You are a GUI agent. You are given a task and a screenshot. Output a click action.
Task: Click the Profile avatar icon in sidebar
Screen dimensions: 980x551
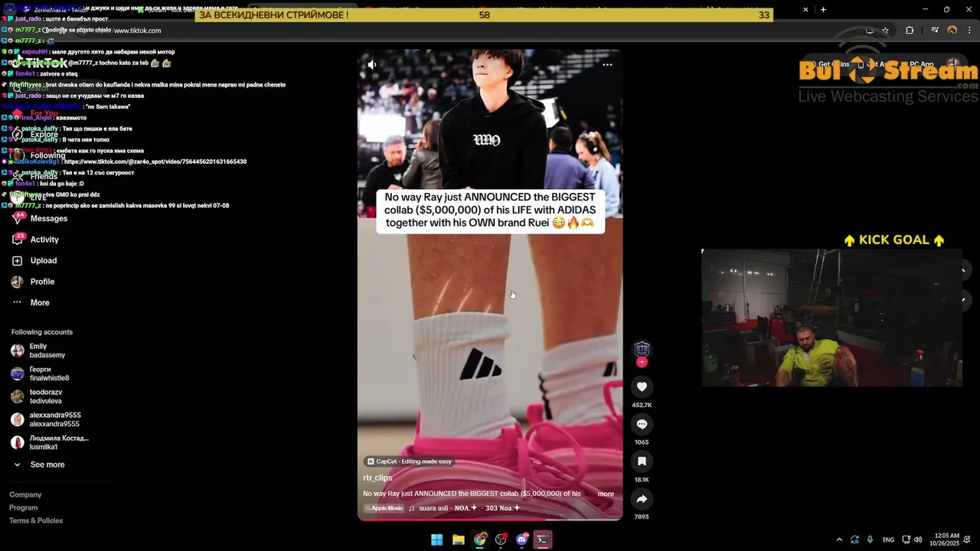(17, 282)
